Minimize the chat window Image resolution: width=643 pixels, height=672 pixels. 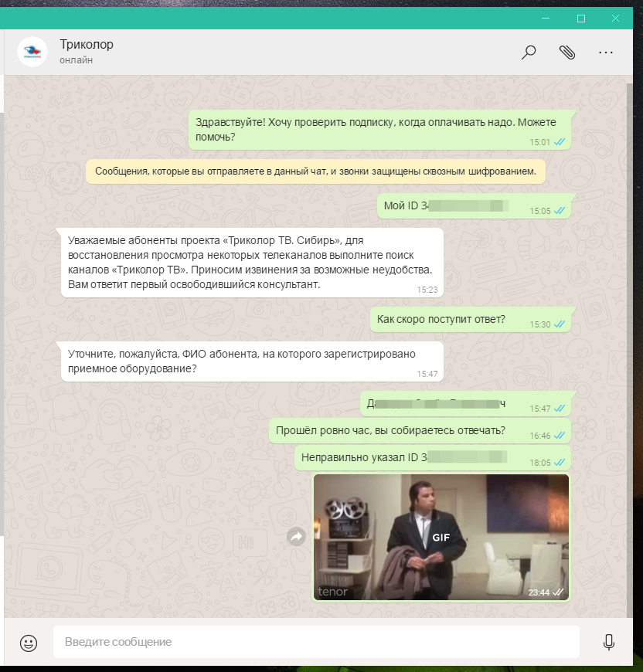pyautogui.click(x=546, y=19)
